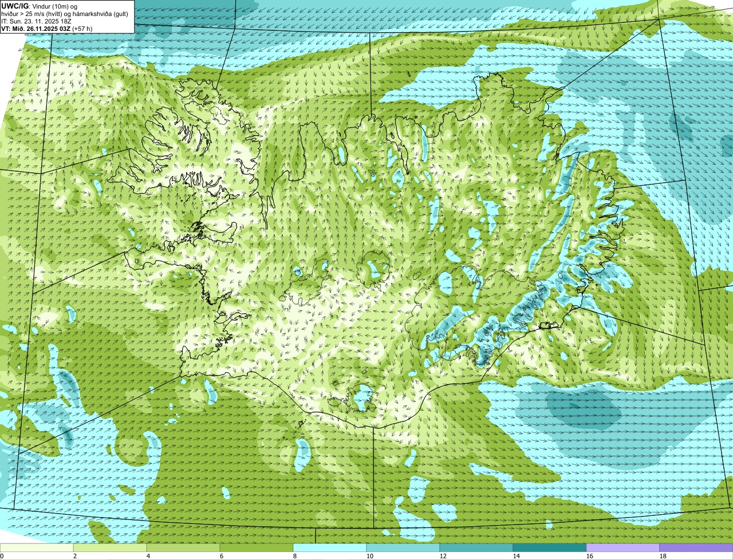Click the legend label '8'
Screen dimensions: 733x560
point(295,556)
